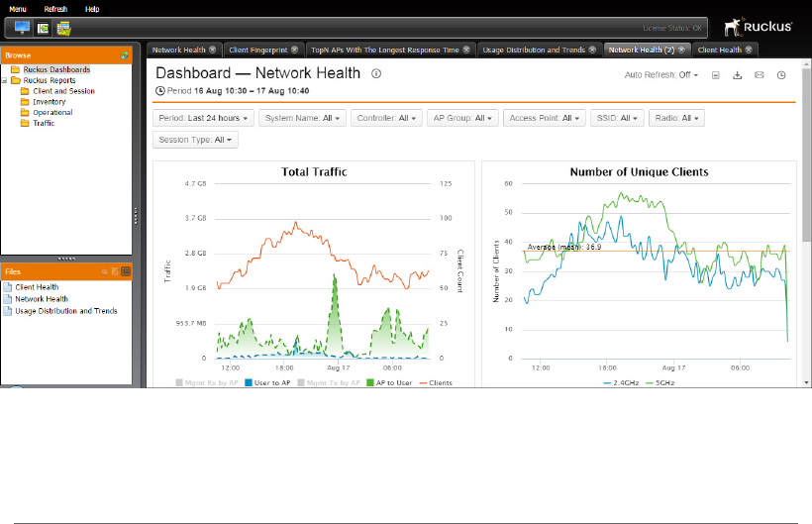Toggle Clients legend series in Total Traffic
This screenshot has width=812, height=524.
pos(436,382)
